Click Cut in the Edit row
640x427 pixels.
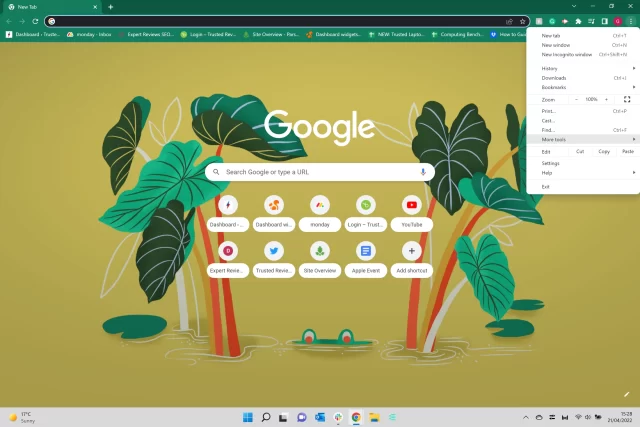point(580,151)
